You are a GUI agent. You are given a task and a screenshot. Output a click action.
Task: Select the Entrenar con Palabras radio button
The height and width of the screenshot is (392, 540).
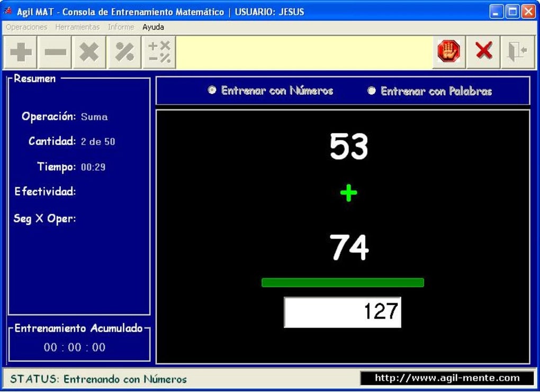pos(372,90)
